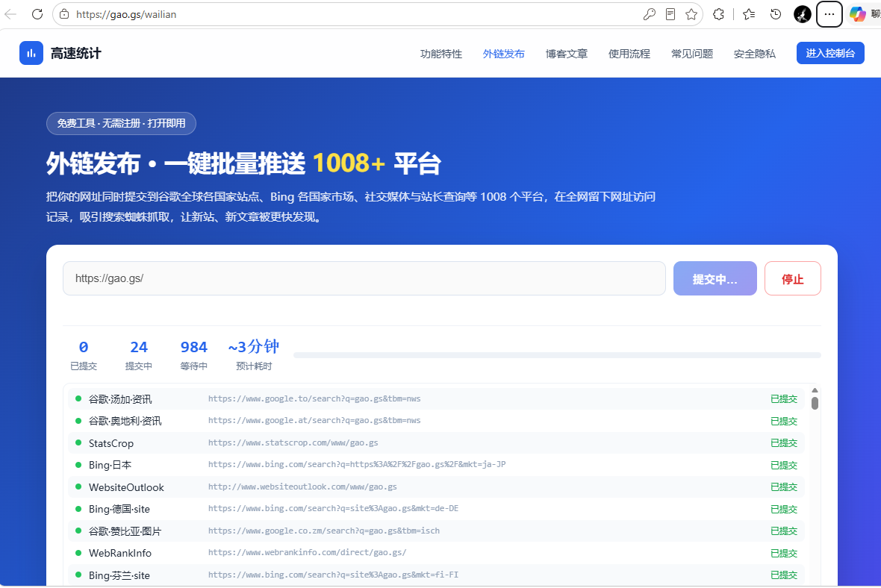
Task: Click the google.co.zm image search URL
Action: (323, 531)
